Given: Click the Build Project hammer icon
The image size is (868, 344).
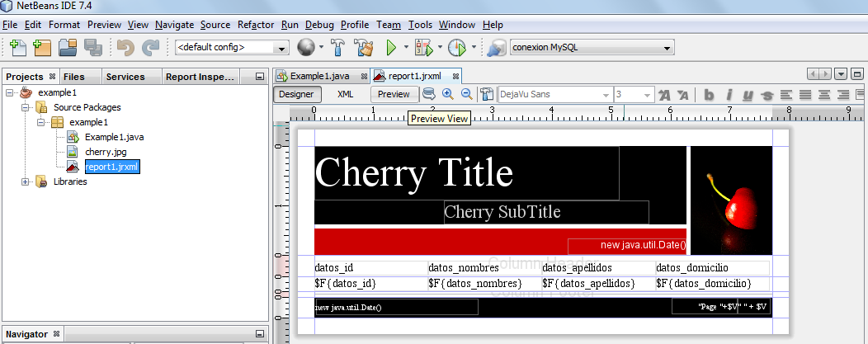Looking at the screenshot, I should click(x=338, y=48).
